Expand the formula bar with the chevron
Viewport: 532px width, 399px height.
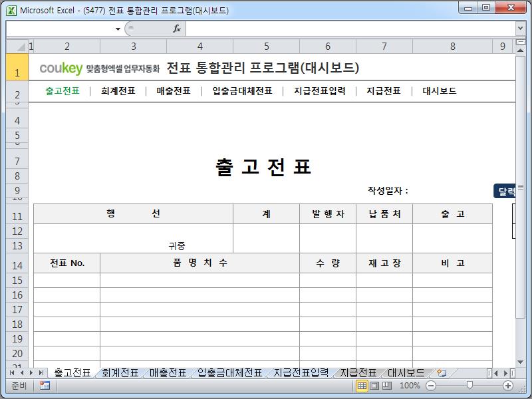pyautogui.click(x=520, y=29)
